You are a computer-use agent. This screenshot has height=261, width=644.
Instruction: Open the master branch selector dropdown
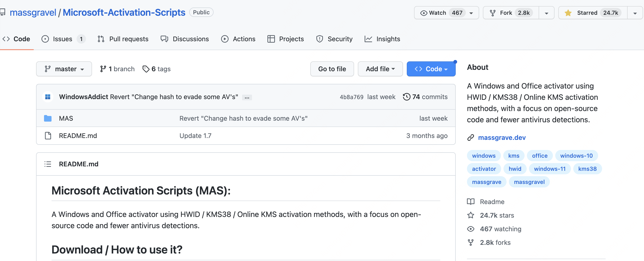click(x=64, y=69)
